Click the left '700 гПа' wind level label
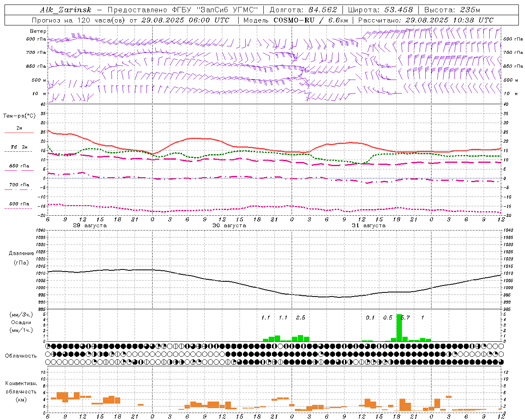The width and height of the screenshot is (525, 420). point(36,52)
